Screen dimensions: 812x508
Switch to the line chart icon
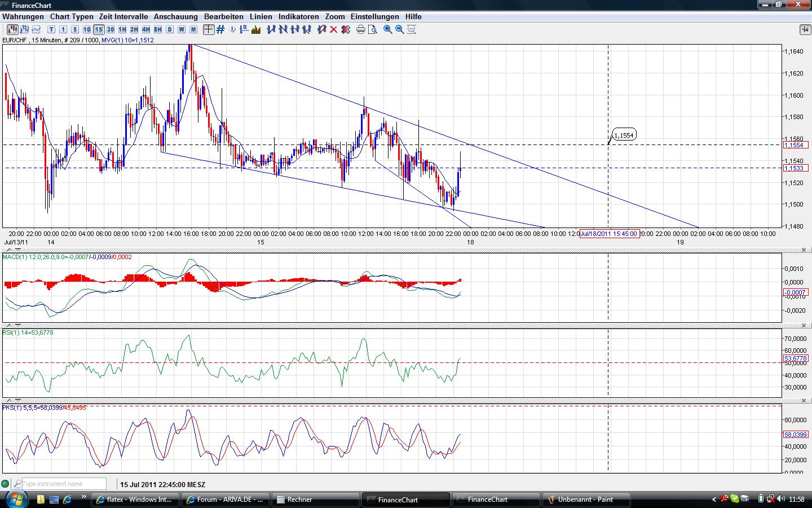(37, 29)
